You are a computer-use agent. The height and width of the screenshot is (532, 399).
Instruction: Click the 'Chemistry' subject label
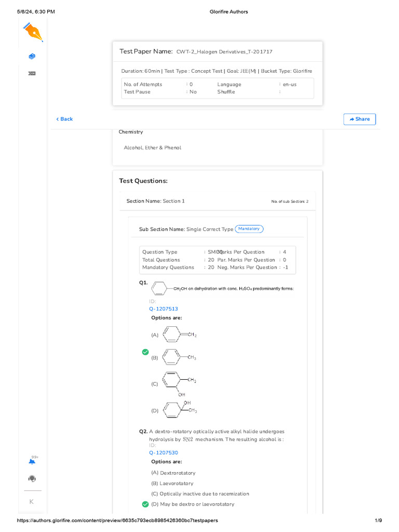(130, 131)
